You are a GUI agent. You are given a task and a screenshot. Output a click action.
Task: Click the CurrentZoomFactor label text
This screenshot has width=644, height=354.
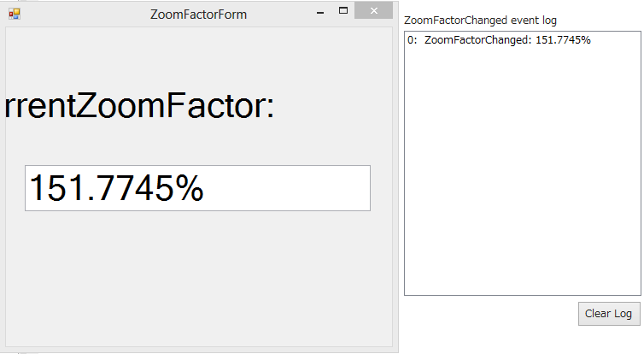point(139,107)
